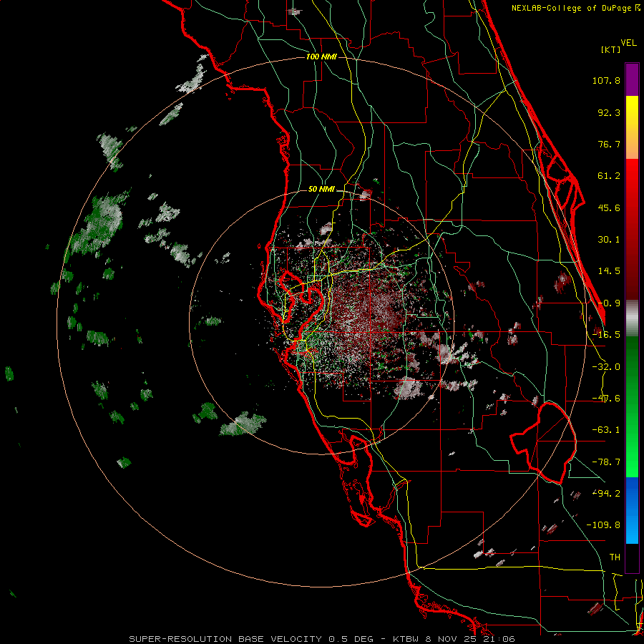Screen dimensions: 644x644
Task: Click the [KT] units label
Action: pyautogui.click(x=610, y=49)
